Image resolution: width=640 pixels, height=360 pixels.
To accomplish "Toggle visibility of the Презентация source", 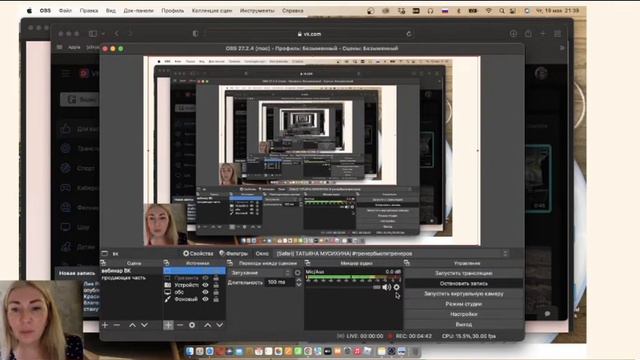I will [205, 278].
